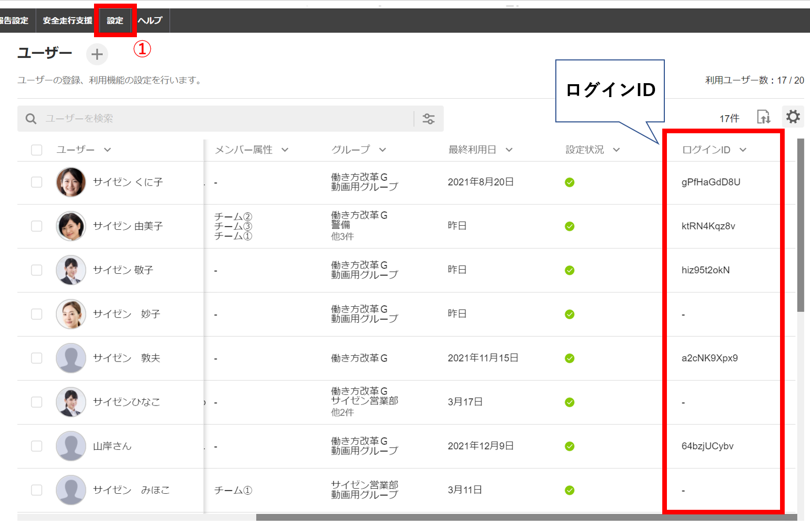The height and width of the screenshot is (532, 810).
Task: Click the magnifier search icon
Action: [x=31, y=119]
